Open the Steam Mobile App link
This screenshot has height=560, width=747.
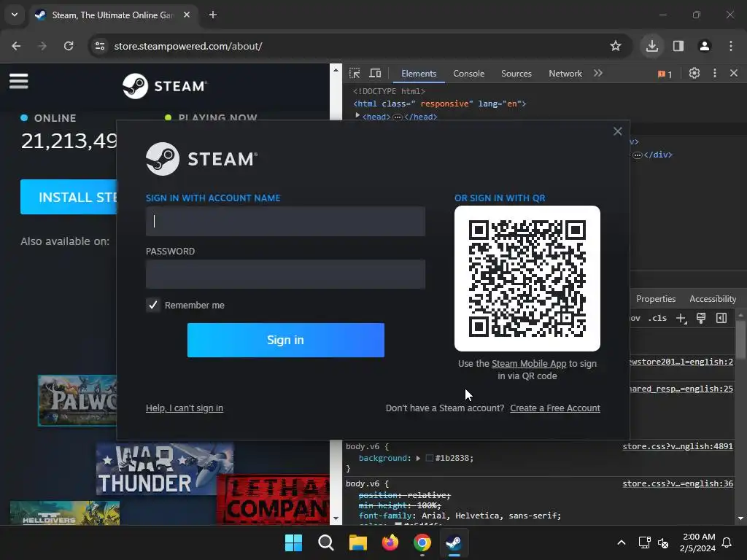coord(529,364)
